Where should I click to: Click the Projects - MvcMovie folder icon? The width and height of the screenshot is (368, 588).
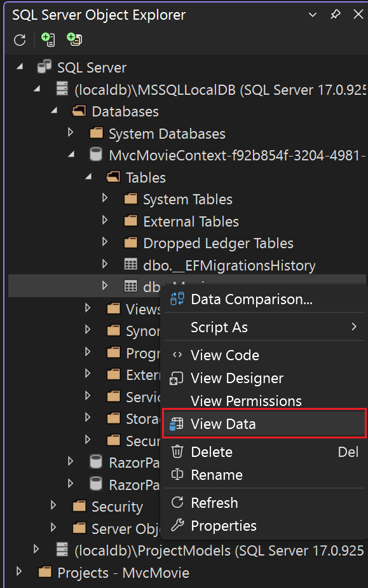(45, 572)
